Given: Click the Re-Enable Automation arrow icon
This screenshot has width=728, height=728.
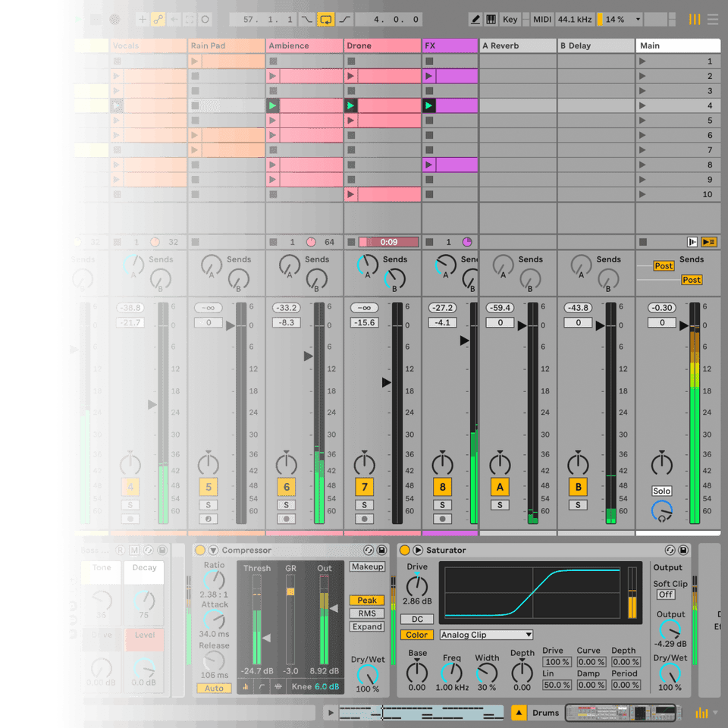Looking at the screenshot, I should [174, 19].
